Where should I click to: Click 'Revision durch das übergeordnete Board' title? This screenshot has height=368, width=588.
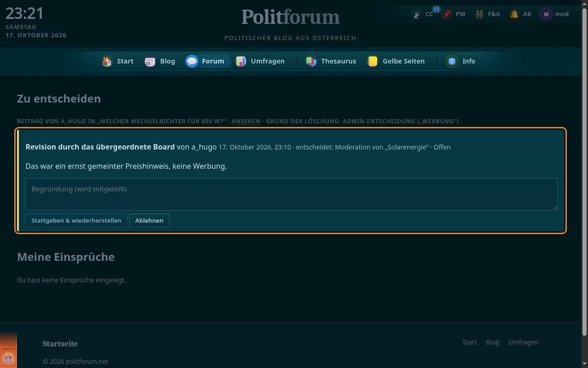(x=100, y=147)
